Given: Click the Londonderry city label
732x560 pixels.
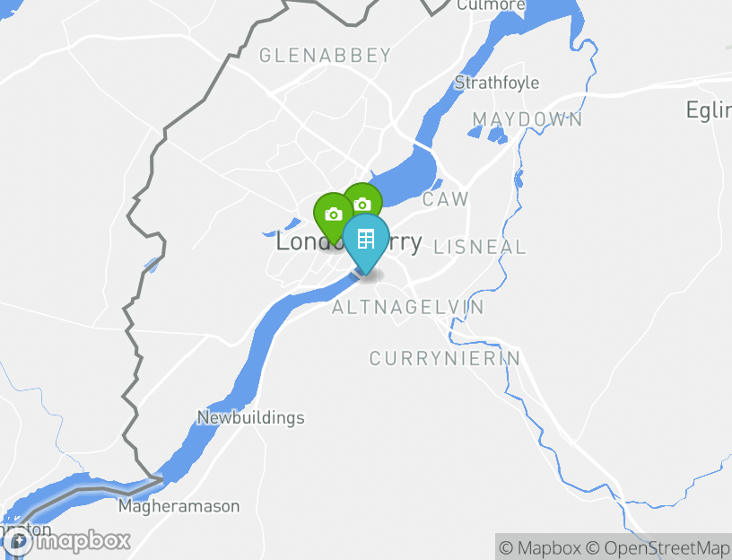Looking at the screenshot, I should click(x=349, y=242).
